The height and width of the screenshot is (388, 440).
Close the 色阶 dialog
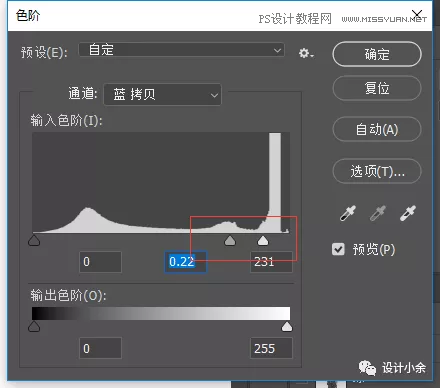coord(417,14)
